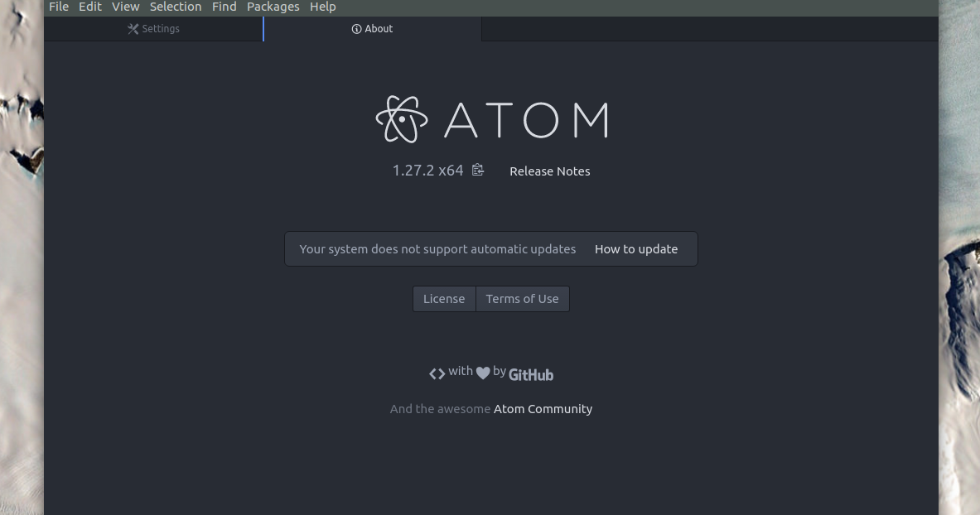
Task: Open the File menu
Action: (x=58, y=7)
